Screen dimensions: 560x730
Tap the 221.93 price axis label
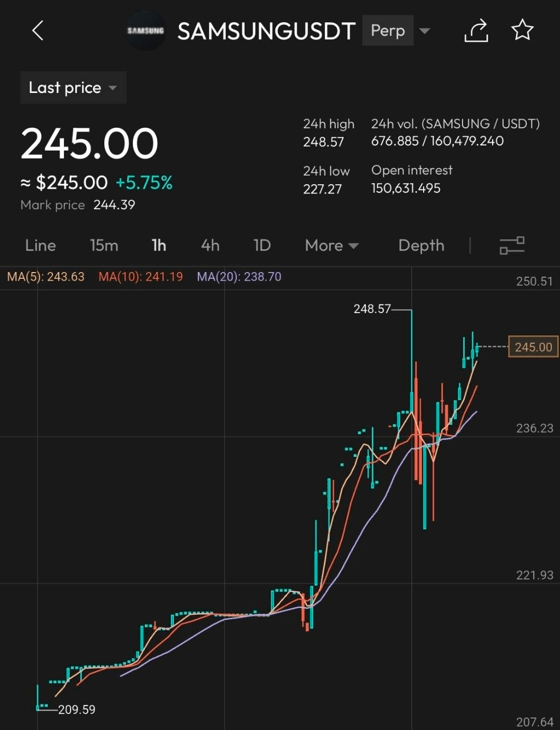click(x=534, y=575)
